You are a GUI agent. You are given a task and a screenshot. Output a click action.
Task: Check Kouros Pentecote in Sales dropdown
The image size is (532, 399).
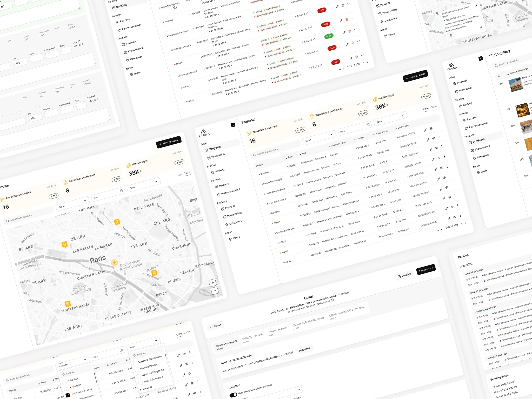pyautogui.click(x=141, y=382)
